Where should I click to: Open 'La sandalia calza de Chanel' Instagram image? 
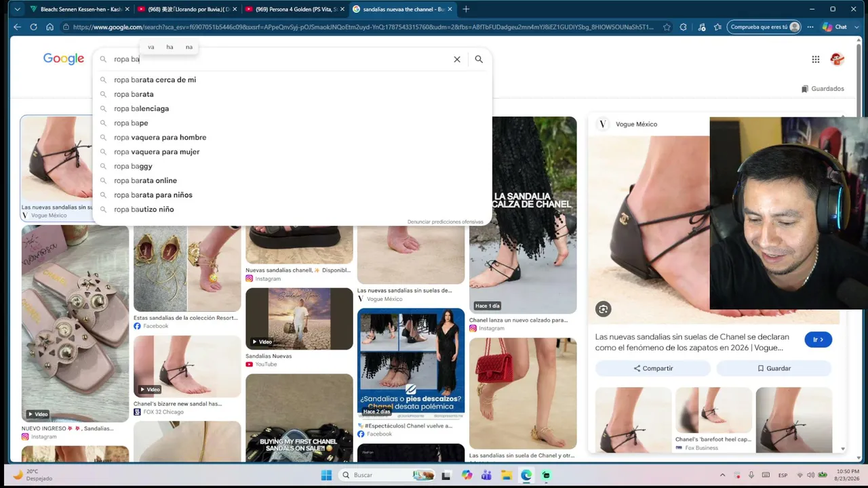click(x=523, y=215)
